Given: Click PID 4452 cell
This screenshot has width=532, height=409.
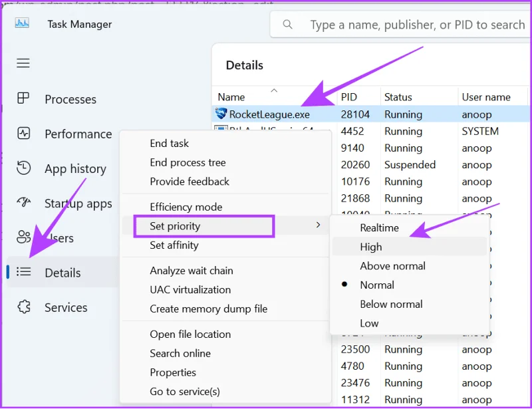Looking at the screenshot, I should tap(352, 131).
